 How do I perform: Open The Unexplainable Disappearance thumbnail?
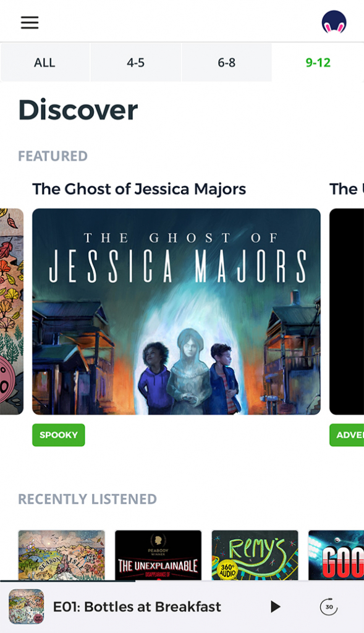[158, 555]
